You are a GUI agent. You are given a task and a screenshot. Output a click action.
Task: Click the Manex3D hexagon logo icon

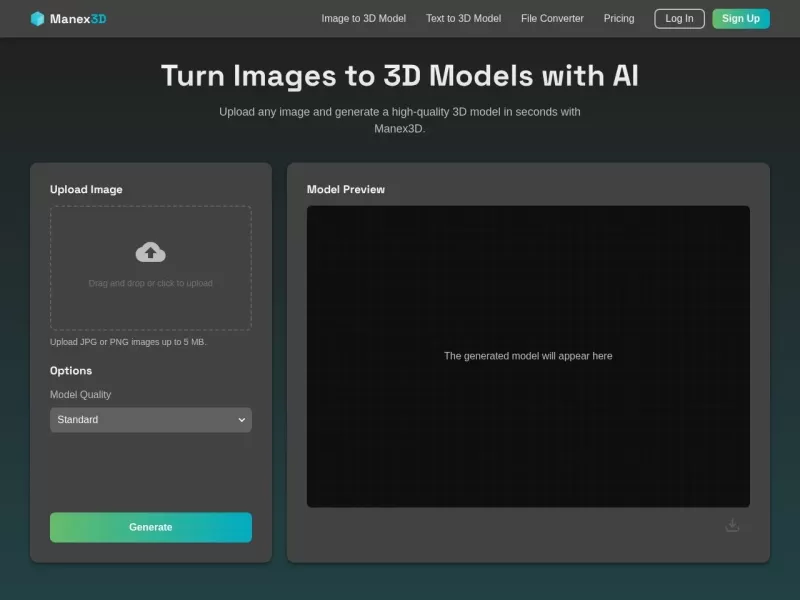click(x=39, y=17)
